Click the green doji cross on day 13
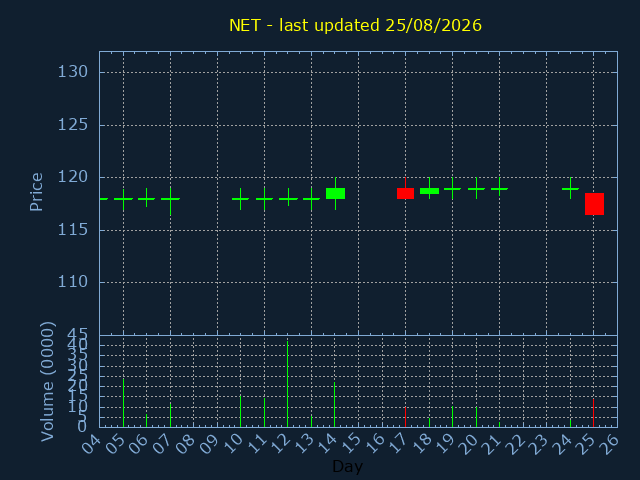Viewport: 640px width, 480px height. click(311, 199)
